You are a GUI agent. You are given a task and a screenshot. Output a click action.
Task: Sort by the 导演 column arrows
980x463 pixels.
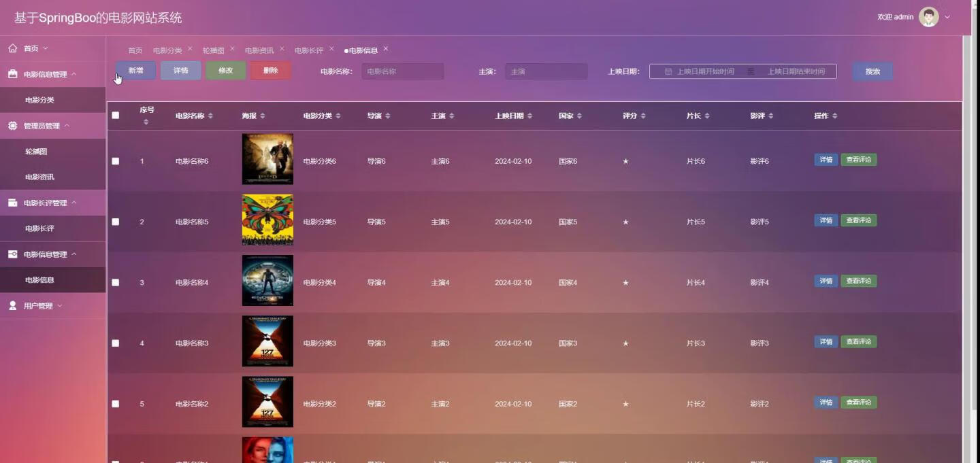[x=388, y=116]
